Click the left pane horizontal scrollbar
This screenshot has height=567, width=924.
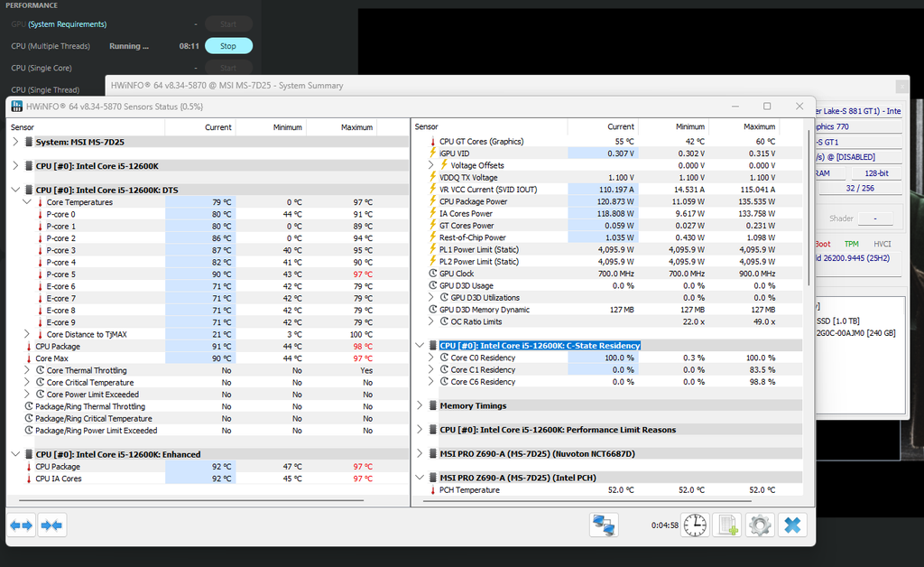[191, 501]
